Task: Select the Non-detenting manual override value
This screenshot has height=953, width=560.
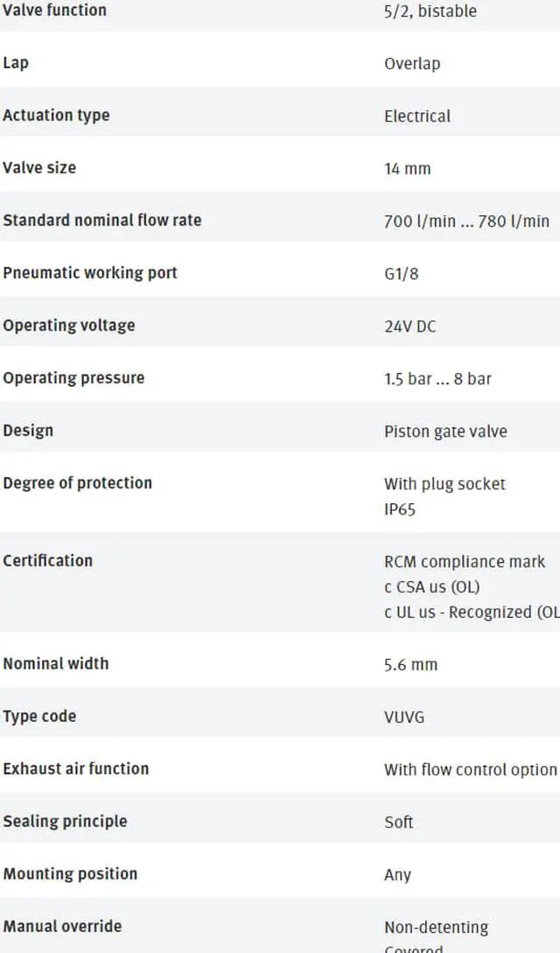Action: tap(436, 928)
